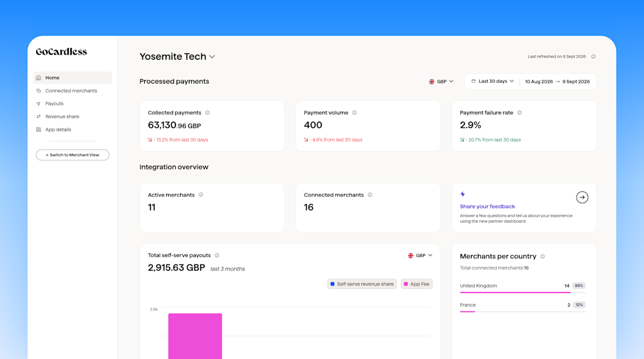Click UK flag icon in payouts chart currency

coord(410,255)
